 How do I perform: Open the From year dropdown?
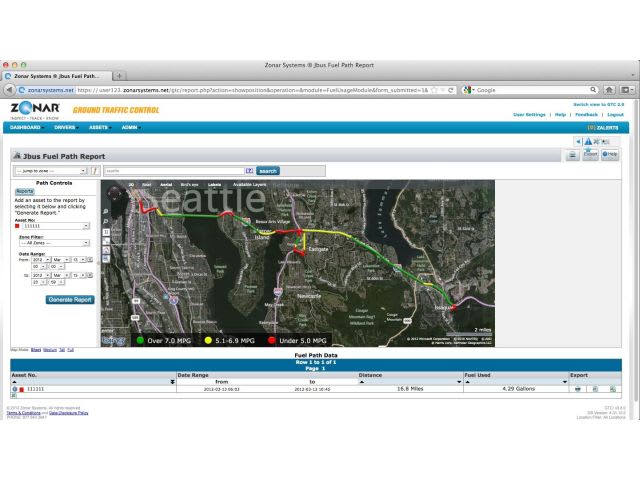click(x=41, y=260)
